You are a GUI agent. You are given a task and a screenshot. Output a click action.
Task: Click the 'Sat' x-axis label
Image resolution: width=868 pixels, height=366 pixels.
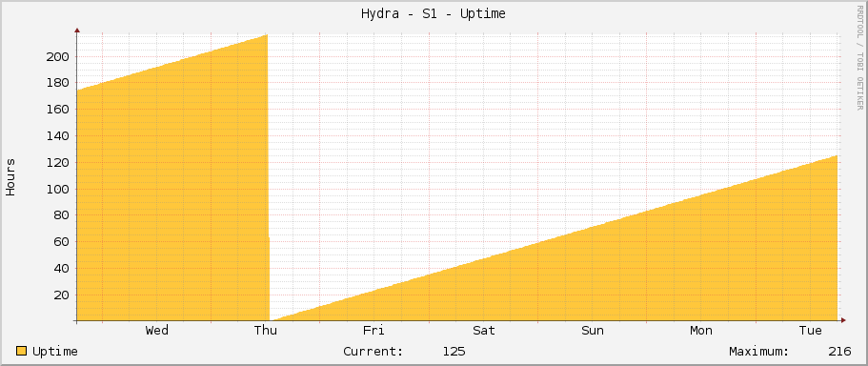484,331
